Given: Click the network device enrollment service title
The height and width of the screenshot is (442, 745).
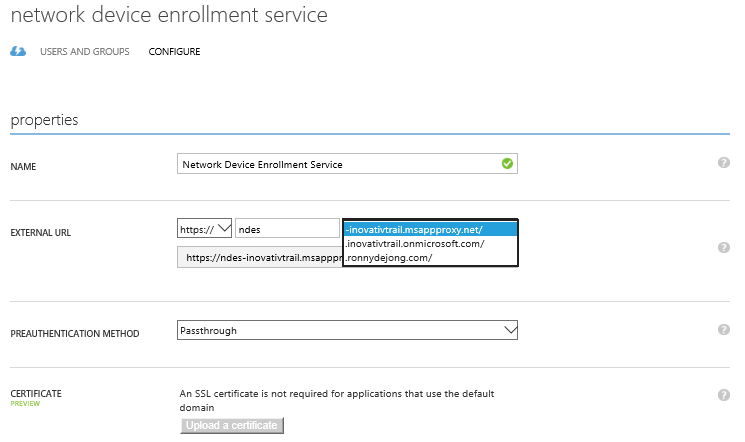Looking at the screenshot, I should coord(169,16).
